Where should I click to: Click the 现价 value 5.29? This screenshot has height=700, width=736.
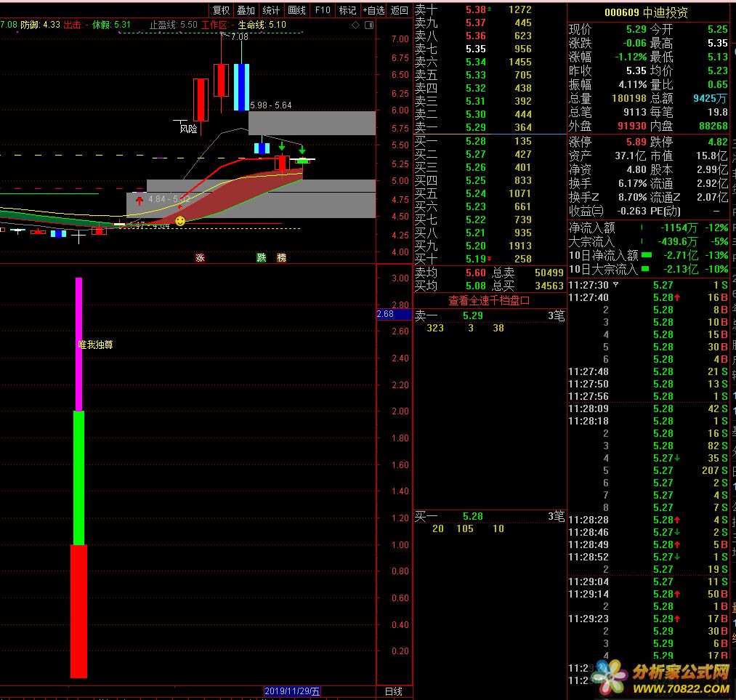point(636,30)
